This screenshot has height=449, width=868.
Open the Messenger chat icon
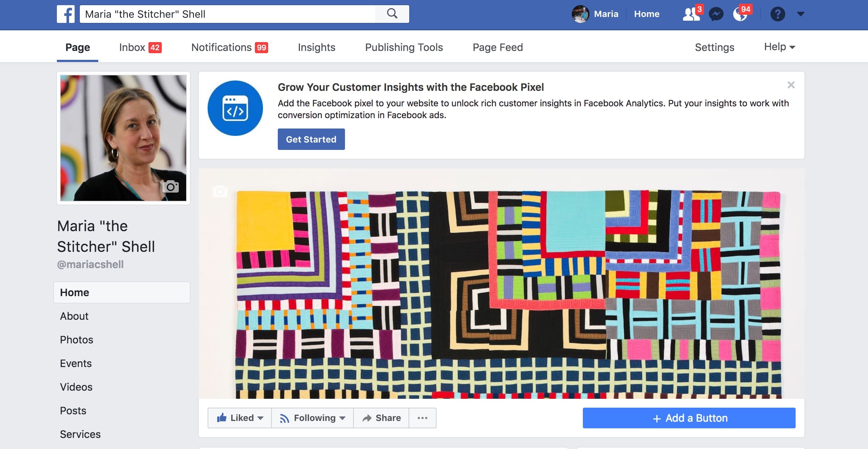(716, 14)
